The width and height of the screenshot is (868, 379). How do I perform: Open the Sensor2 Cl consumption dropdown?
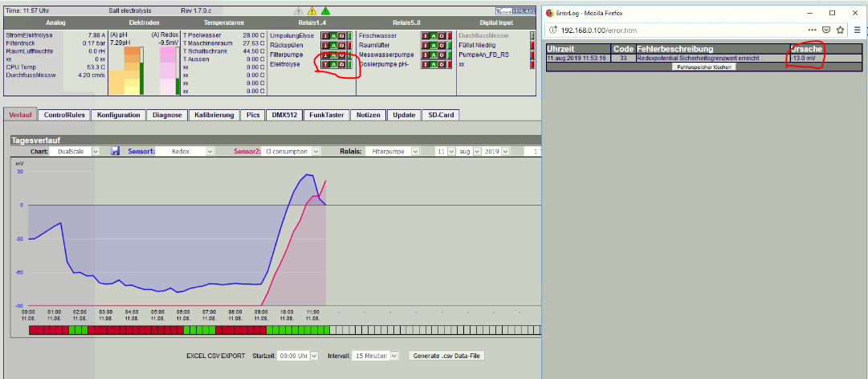291,151
